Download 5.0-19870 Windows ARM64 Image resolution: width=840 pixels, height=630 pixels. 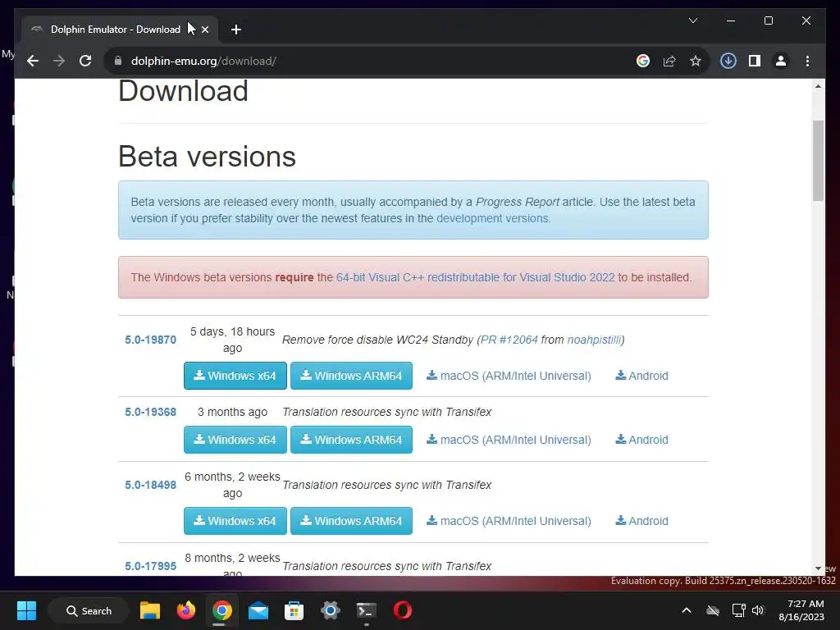351,376
